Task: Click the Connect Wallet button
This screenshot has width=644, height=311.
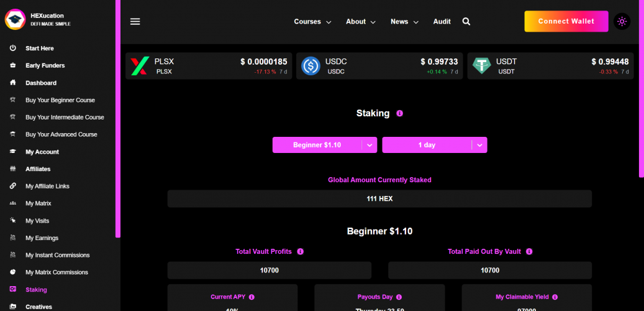Action: [x=566, y=21]
